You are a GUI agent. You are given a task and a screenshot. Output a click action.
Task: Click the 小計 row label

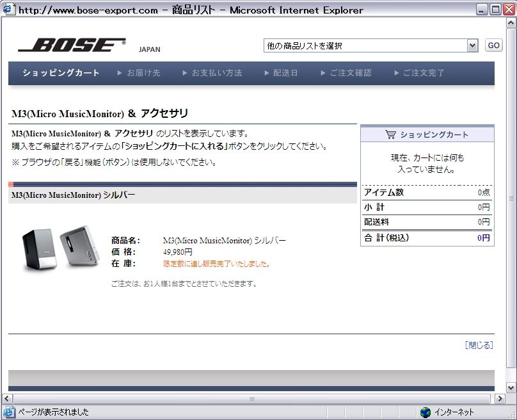[374, 207]
